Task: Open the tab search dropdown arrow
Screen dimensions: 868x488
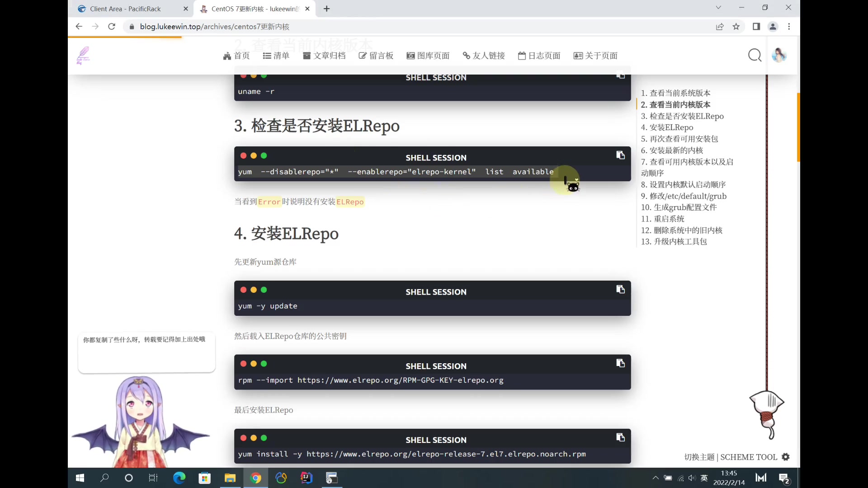Action: pos(718,7)
